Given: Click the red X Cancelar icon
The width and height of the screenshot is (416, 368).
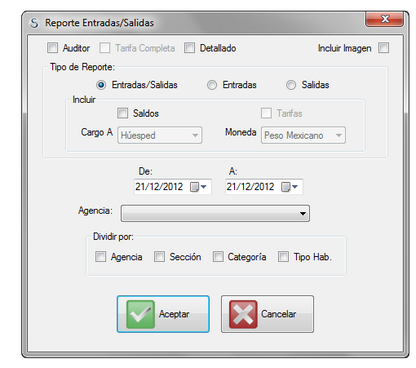Looking at the screenshot, I should click(243, 314).
